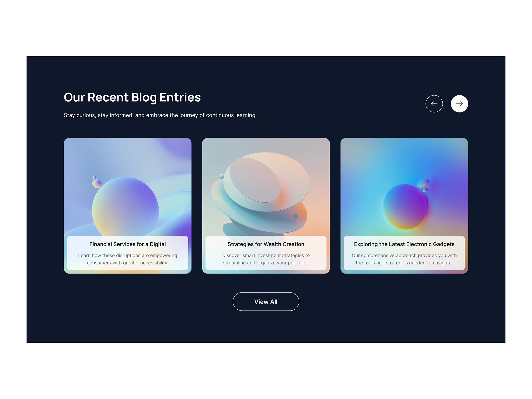Click description starting 'Our comprehensive approach'
Image resolution: width=532 pixels, height=399 pixels.
click(404, 259)
